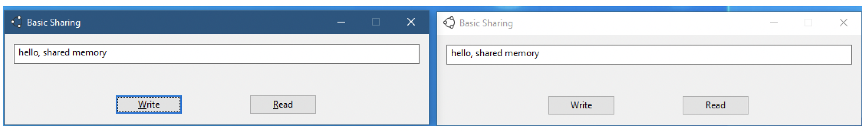The image size is (868, 131).
Task: Activate the window via its grey "Basic Sharing" title
Action: [486, 23]
